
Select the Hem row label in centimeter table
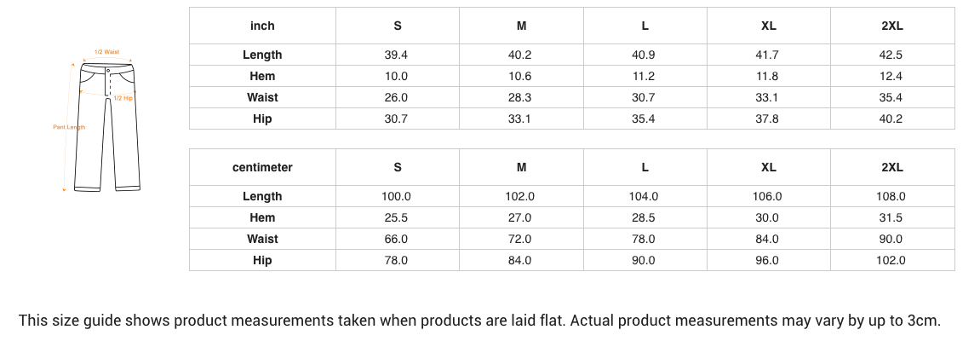point(262,217)
